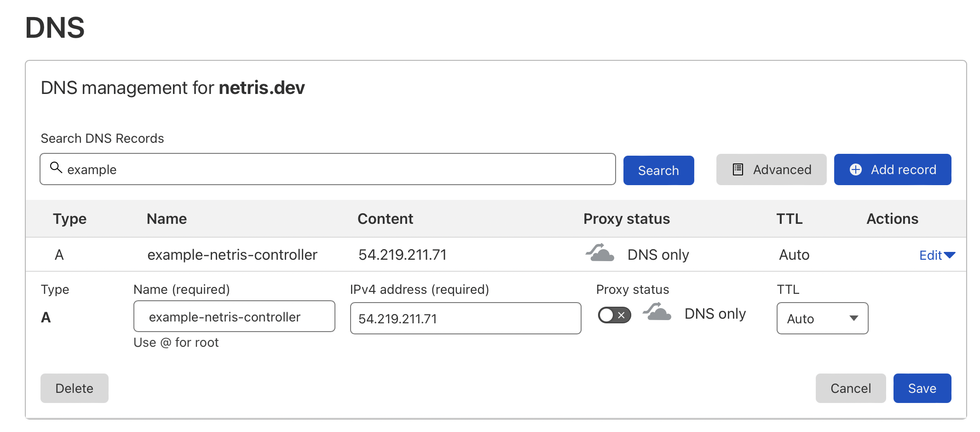This screenshot has width=980, height=432.
Task: Click the cloud icon in the record row
Action: (599, 253)
